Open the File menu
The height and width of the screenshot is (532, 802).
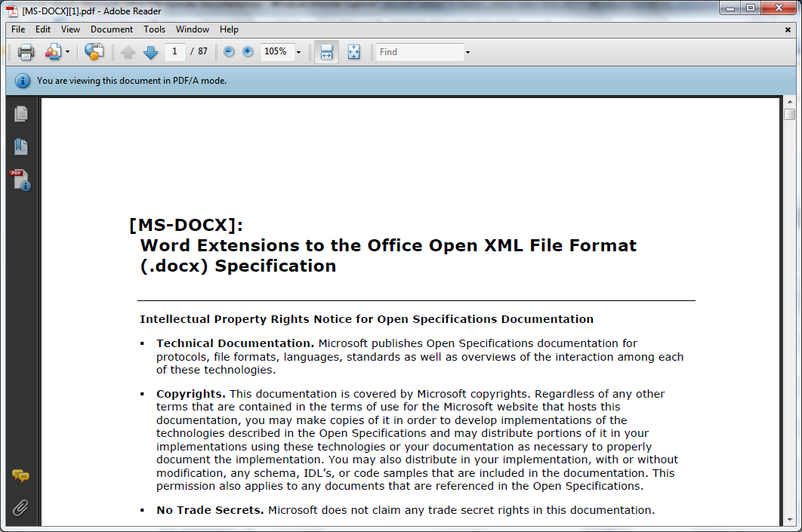click(18, 29)
